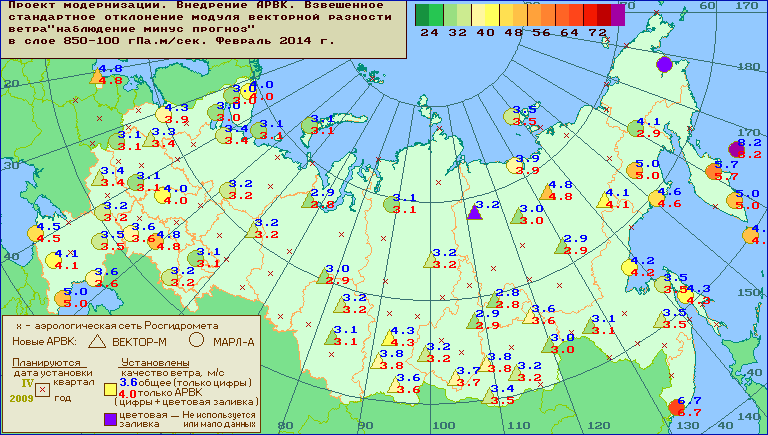
Task: Click the 'Установлены' legend heading
Action: point(155,363)
